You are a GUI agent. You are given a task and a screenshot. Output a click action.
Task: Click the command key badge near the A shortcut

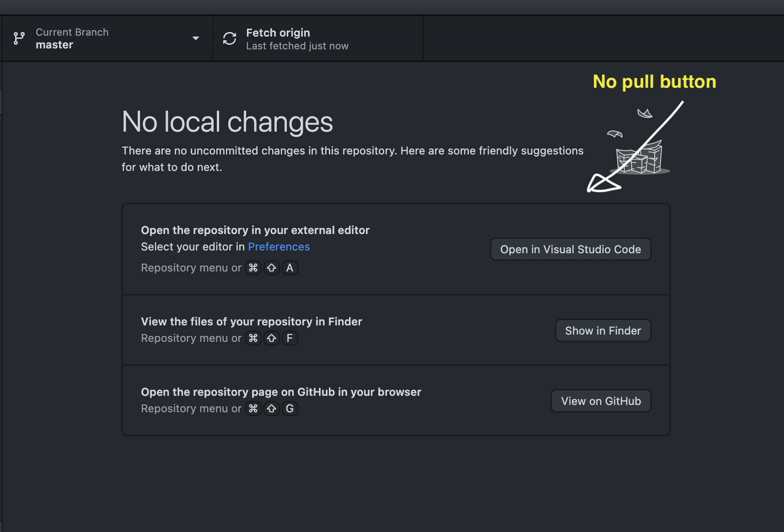pyautogui.click(x=253, y=268)
